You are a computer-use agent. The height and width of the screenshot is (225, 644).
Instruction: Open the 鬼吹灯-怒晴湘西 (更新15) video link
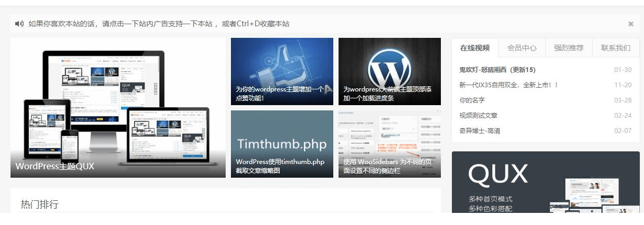(x=497, y=70)
